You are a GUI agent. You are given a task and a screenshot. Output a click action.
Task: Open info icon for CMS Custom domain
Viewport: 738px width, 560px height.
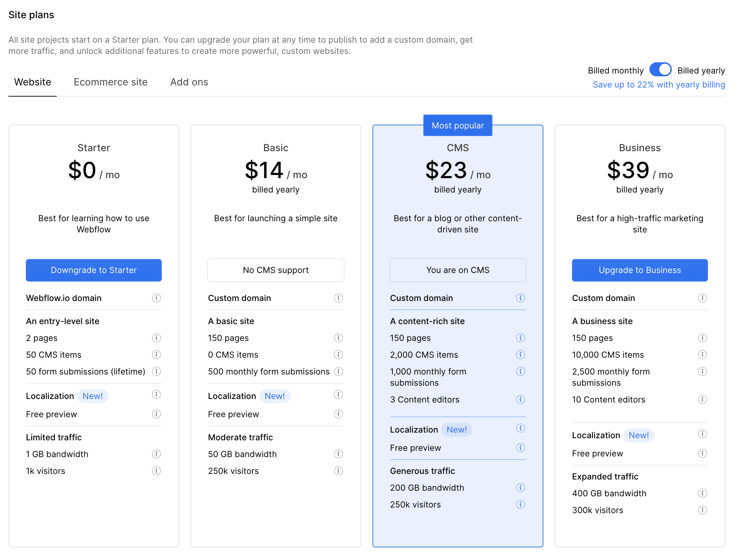521,298
